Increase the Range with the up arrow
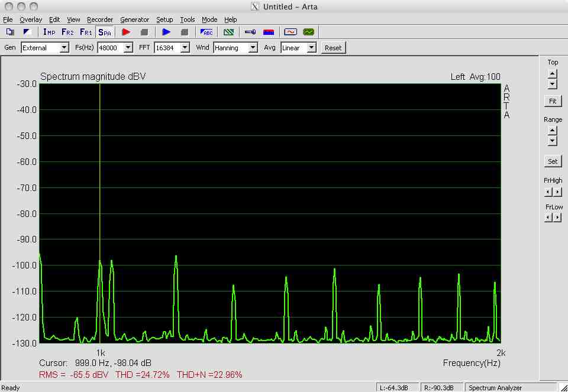This screenshot has height=392, width=568. click(x=553, y=130)
